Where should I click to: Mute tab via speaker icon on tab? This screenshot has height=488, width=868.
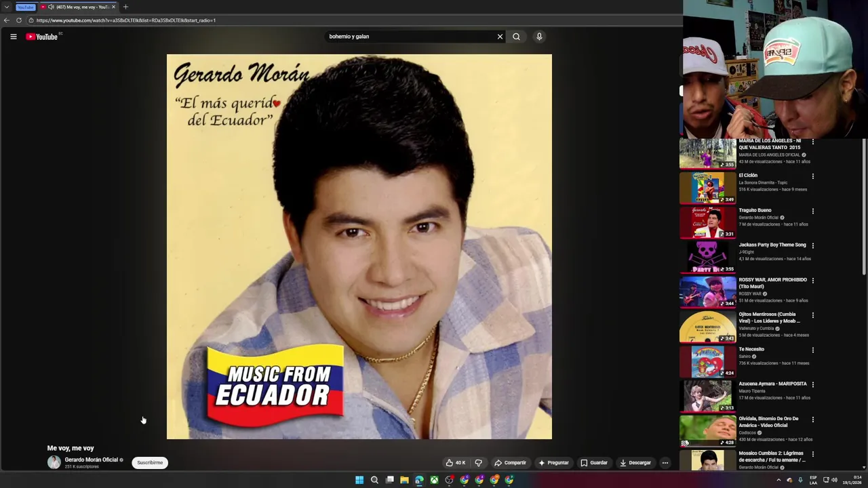(51, 7)
